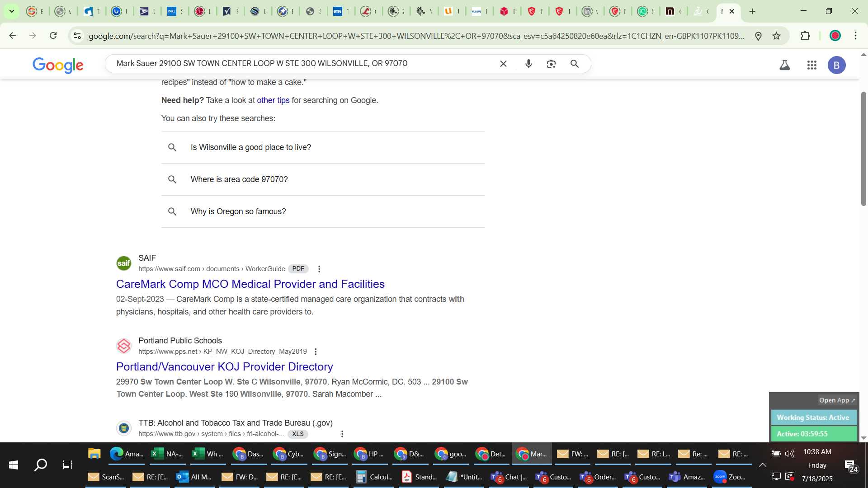Open Chrome extensions puzzle icon
This screenshot has height=488, width=868.
(x=805, y=36)
